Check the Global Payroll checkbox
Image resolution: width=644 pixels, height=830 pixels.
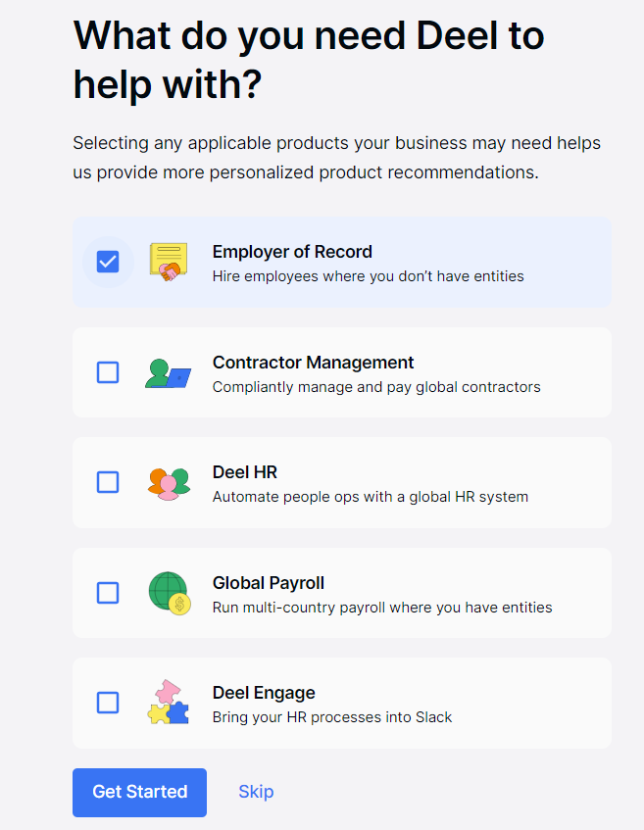[x=108, y=593]
